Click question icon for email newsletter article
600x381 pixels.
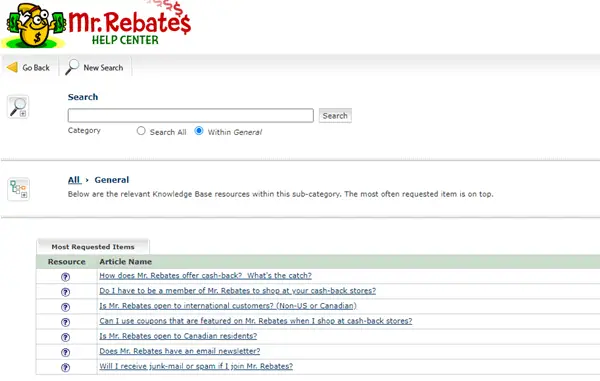[65, 352]
